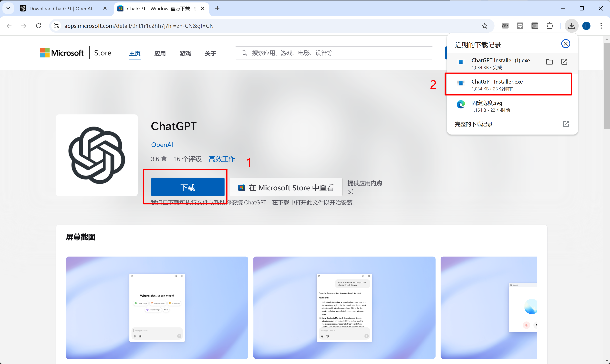Click the Store text link
Screen dimensions: 610x364
click(103, 53)
